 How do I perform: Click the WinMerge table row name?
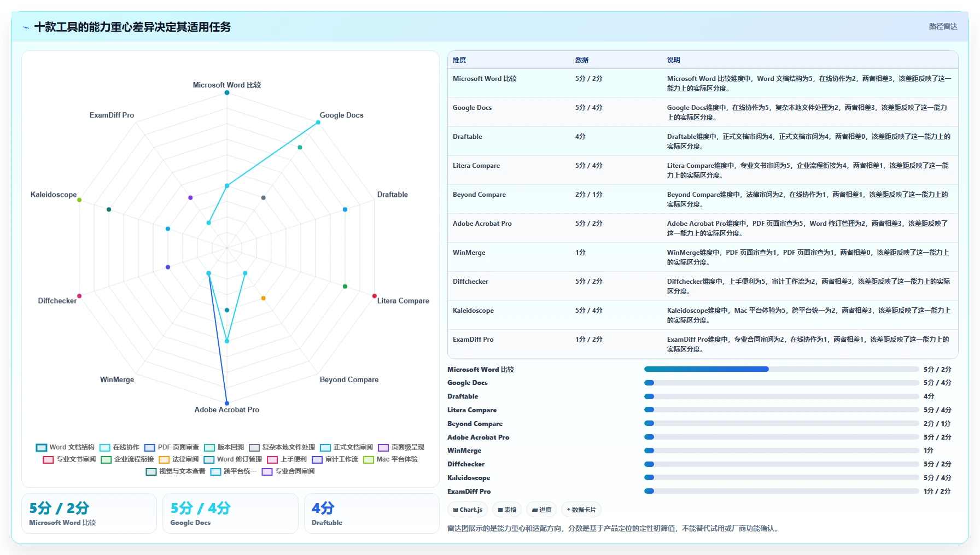pos(469,253)
